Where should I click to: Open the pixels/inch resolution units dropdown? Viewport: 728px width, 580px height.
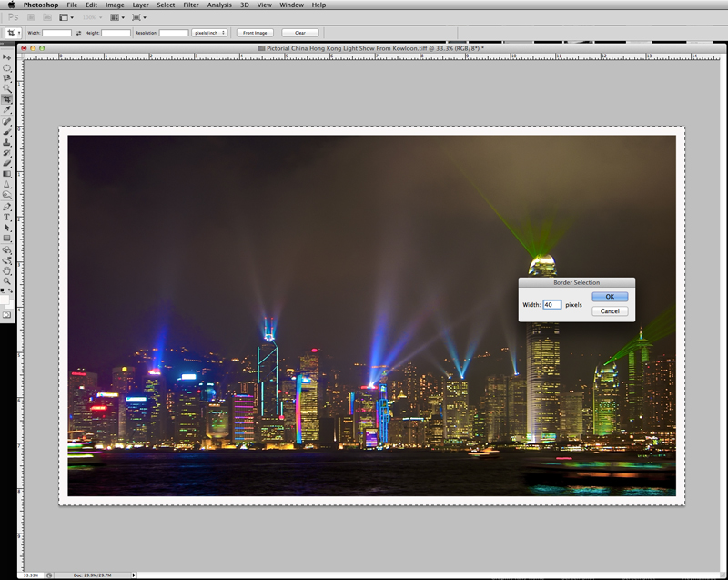[210, 33]
